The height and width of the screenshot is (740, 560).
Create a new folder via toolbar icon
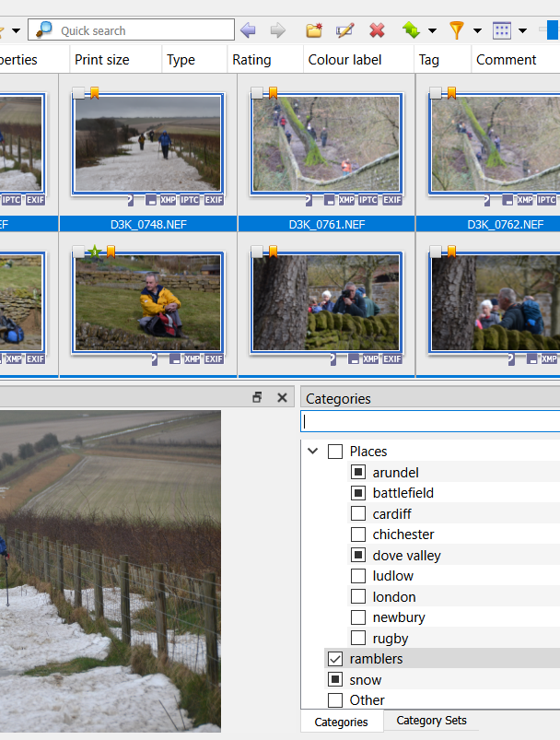click(x=315, y=30)
